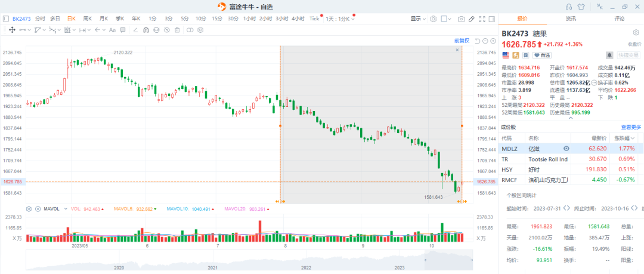
Task: Click the lock drawings icon
Action: point(156,30)
